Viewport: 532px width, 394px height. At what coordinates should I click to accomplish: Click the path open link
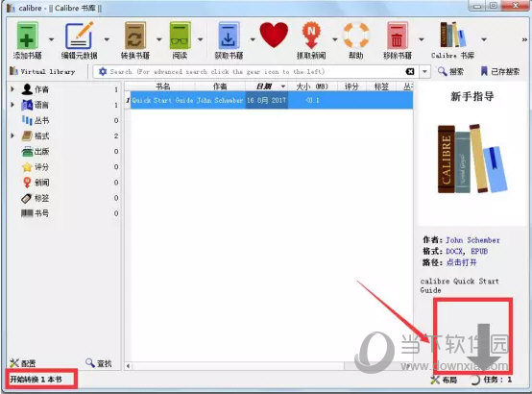462,262
